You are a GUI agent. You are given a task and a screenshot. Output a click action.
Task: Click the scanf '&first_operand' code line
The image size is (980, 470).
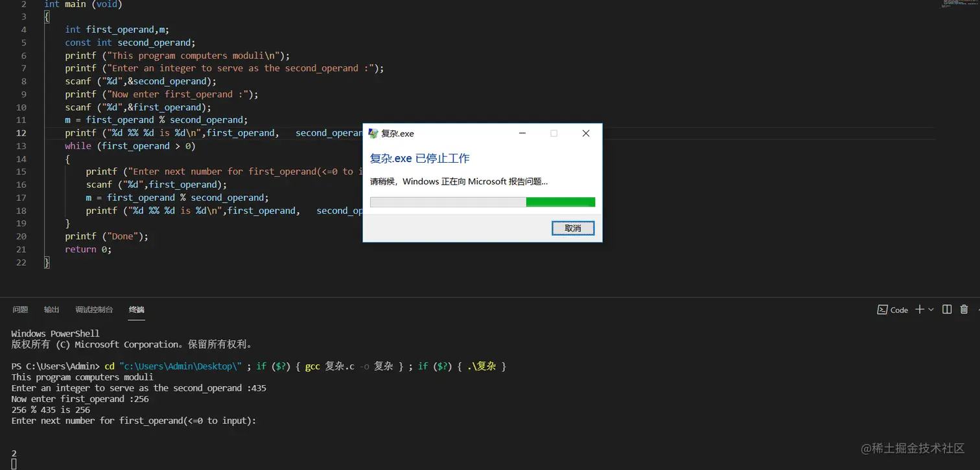point(138,107)
